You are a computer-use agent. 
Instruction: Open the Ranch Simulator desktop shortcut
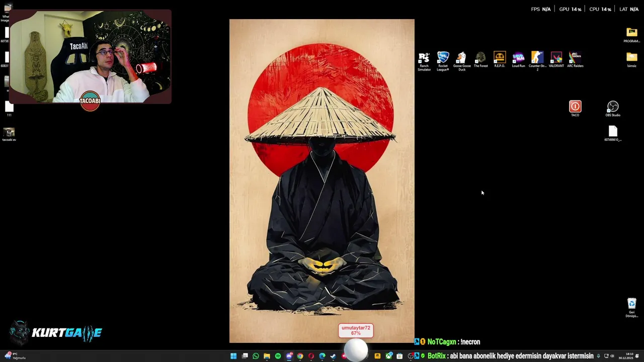click(x=424, y=61)
